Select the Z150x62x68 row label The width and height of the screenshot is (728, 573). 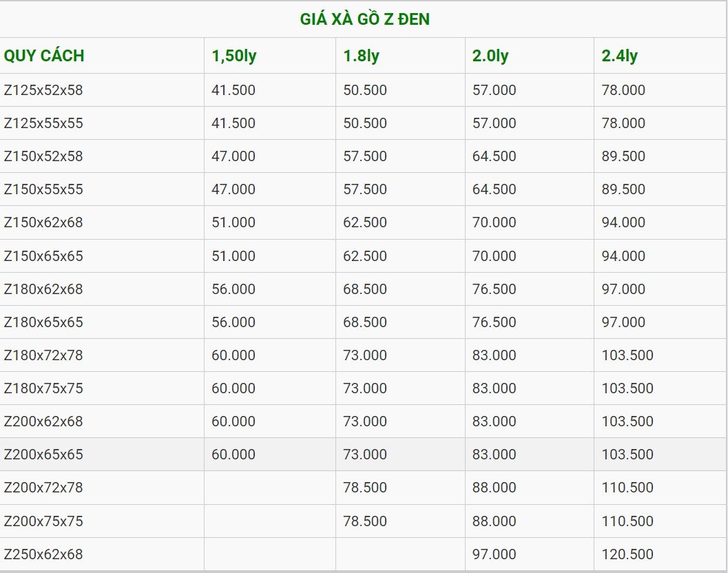pyautogui.click(x=43, y=222)
